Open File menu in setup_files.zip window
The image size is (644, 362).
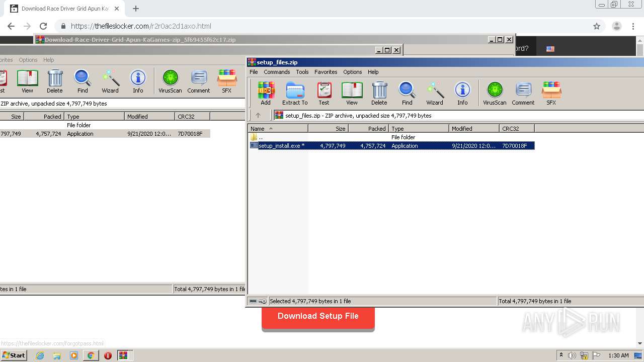pos(254,72)
